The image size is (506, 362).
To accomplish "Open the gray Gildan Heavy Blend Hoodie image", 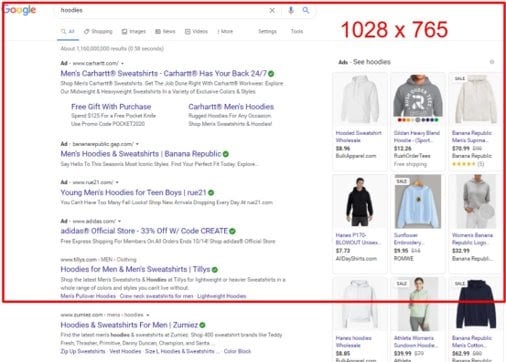I will click(x=418, y=97).
